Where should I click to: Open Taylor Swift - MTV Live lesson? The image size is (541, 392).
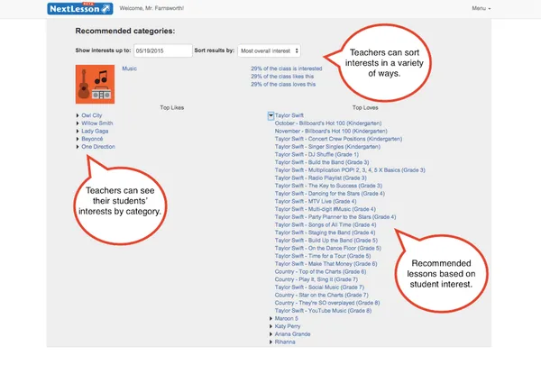(316, 201)
